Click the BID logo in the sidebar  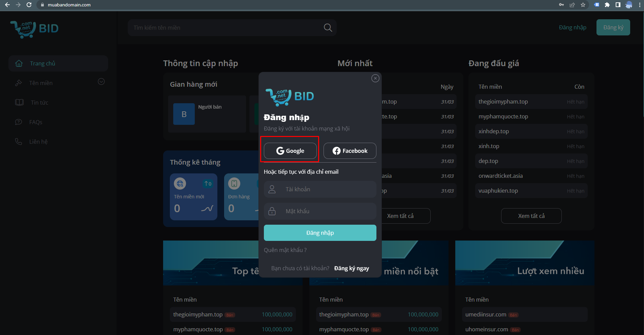(x=34, y=29)
